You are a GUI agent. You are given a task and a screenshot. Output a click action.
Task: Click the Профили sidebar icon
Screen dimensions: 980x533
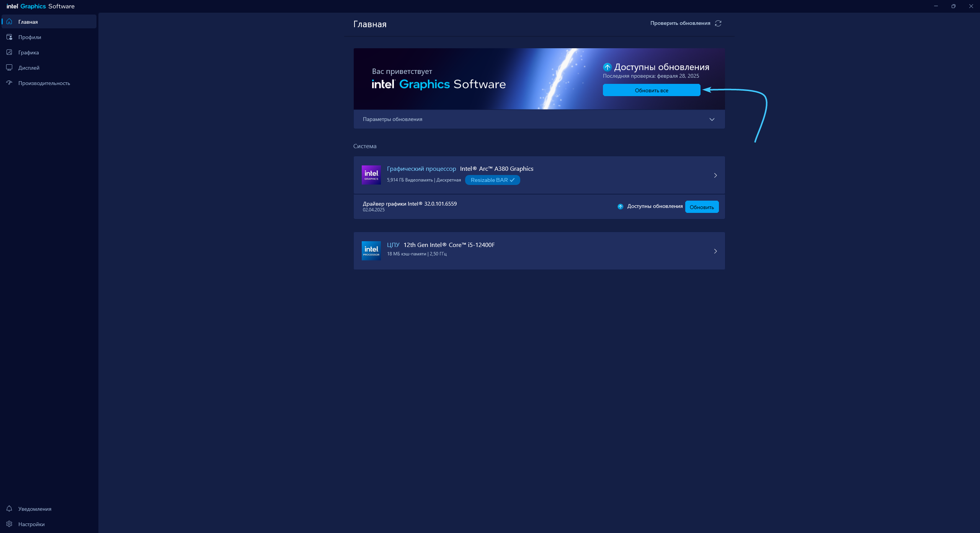point(10,37)
